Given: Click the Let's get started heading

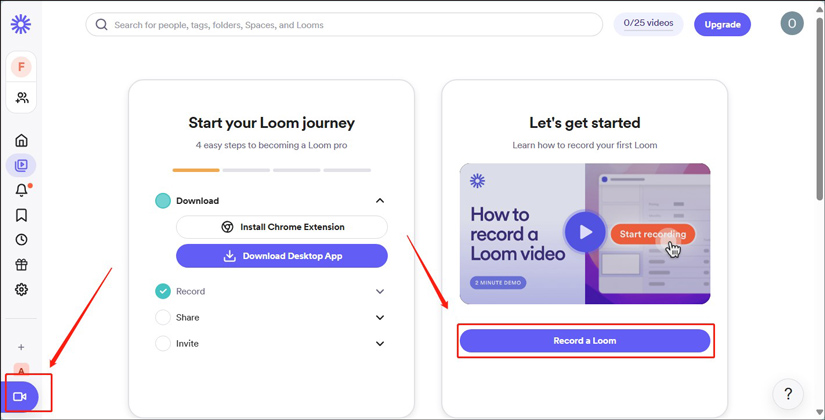Looking at the screenshot, I should (x=585, y=123).
